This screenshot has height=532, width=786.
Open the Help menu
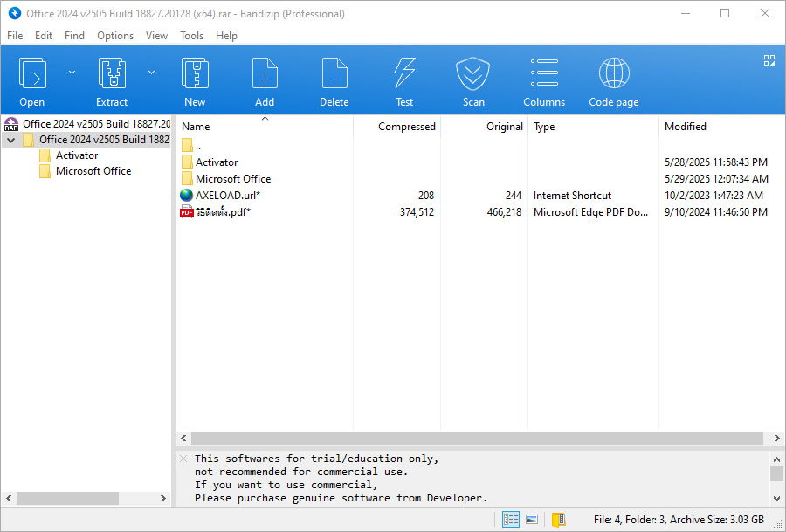pos(226,36)
